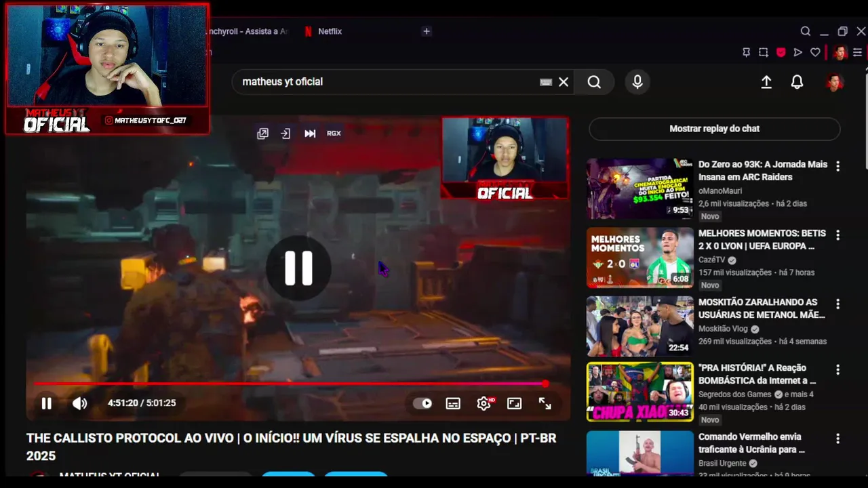Click the YouTube search magnifier button
The height and width of the screenshot is (488, 868).
click(x=594, y=82)
